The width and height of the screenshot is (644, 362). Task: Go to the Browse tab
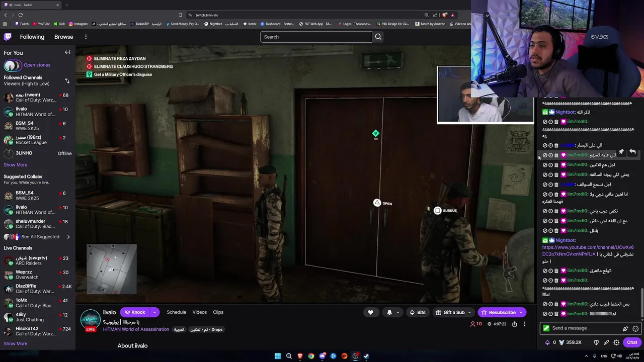(x=63, y=37)
